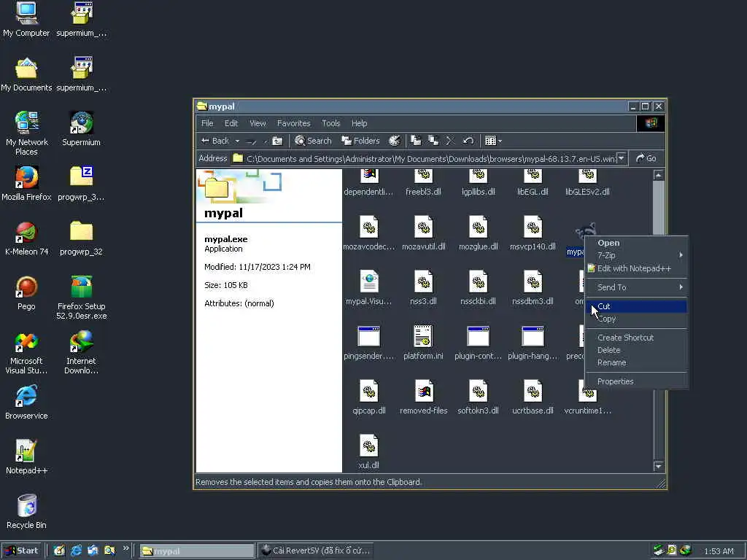Open the Views toolbar dropdown
747x560 pixels.
(500, 141)
